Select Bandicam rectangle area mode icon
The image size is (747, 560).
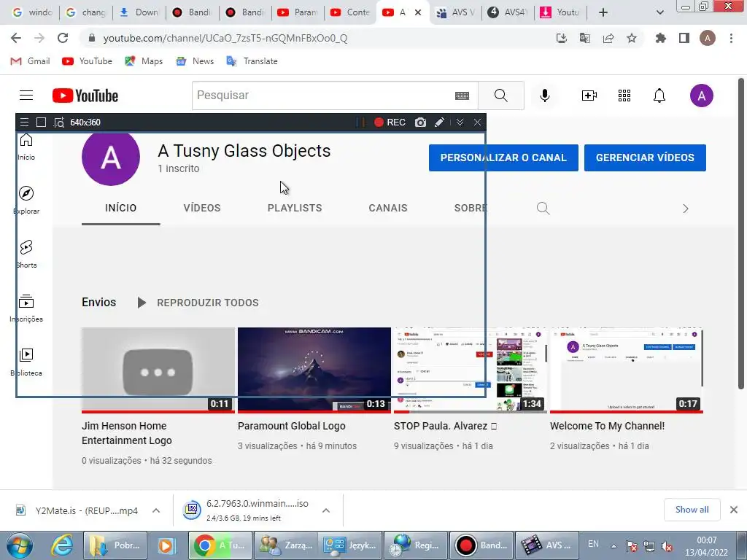[x=42, y=122]
